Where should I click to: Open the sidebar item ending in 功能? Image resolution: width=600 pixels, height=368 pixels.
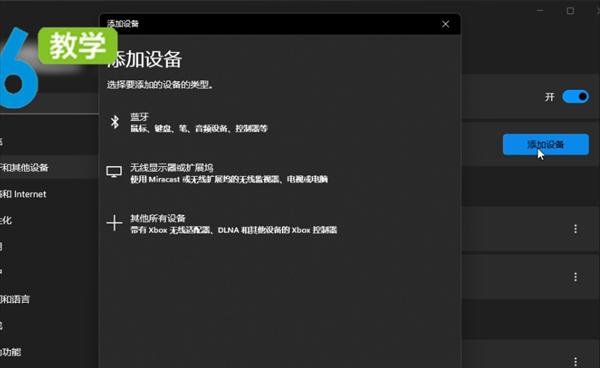[11, 352]
